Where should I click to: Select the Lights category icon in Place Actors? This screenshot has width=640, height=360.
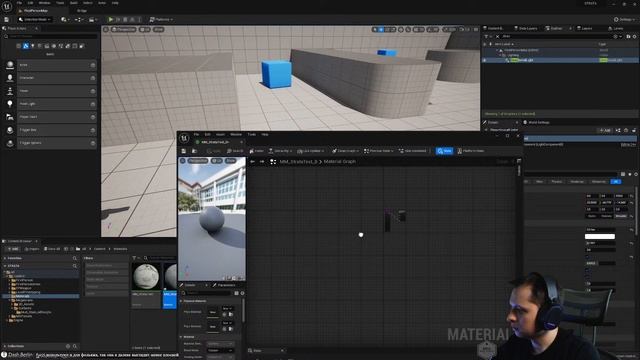[33, 46]
